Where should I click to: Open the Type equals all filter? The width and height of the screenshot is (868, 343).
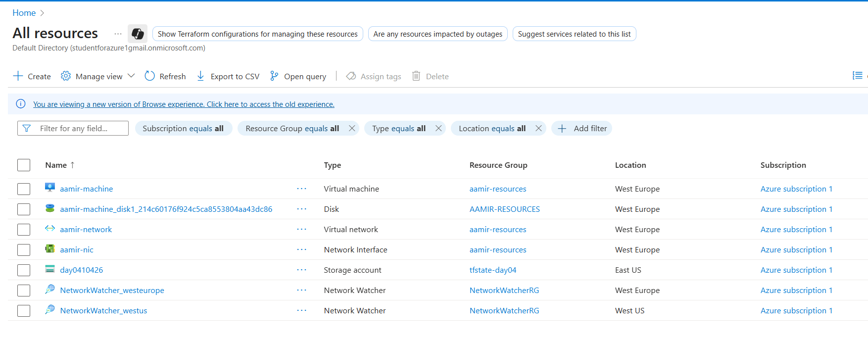coord(399,128)
